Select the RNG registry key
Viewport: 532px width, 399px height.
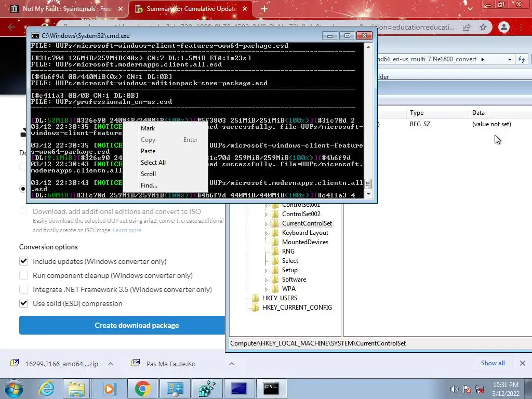(x=288, y=251)
